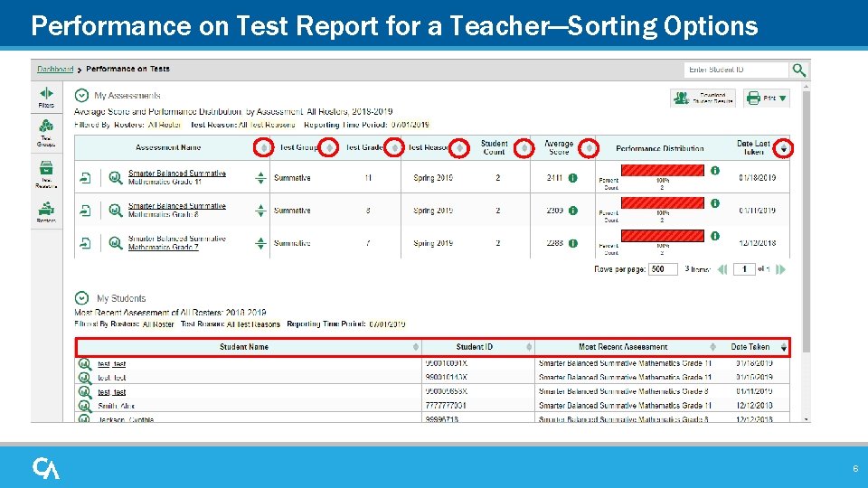The height and width of the screenshot is (488, 868).
Task: Expand up/down arrows for Grade 7 row
Action: [260, 243]
